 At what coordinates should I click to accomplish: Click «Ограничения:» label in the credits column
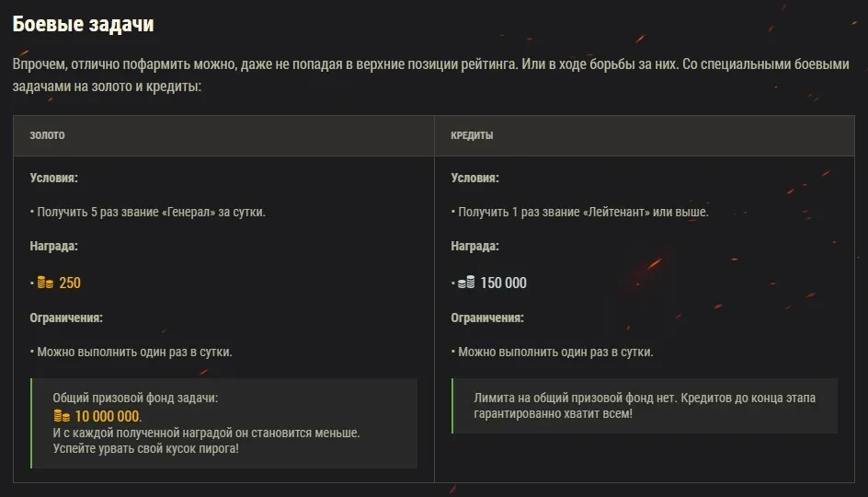[487, 318]
